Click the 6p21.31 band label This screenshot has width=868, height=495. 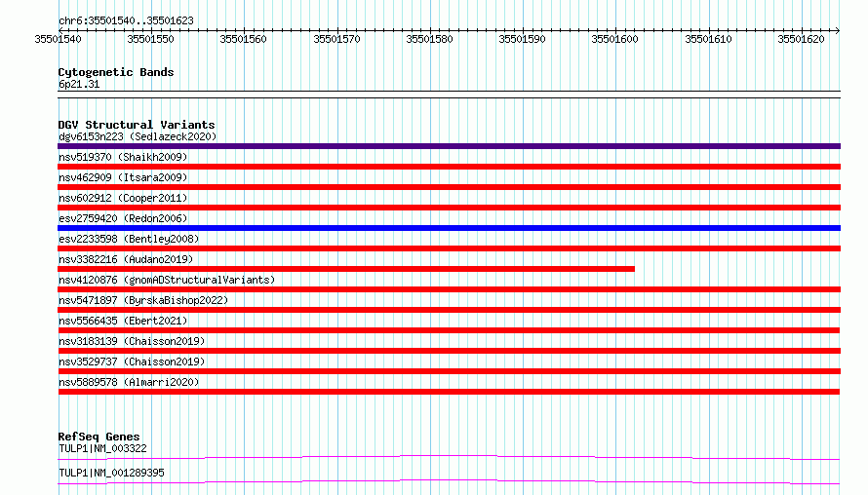click(79, 84)
